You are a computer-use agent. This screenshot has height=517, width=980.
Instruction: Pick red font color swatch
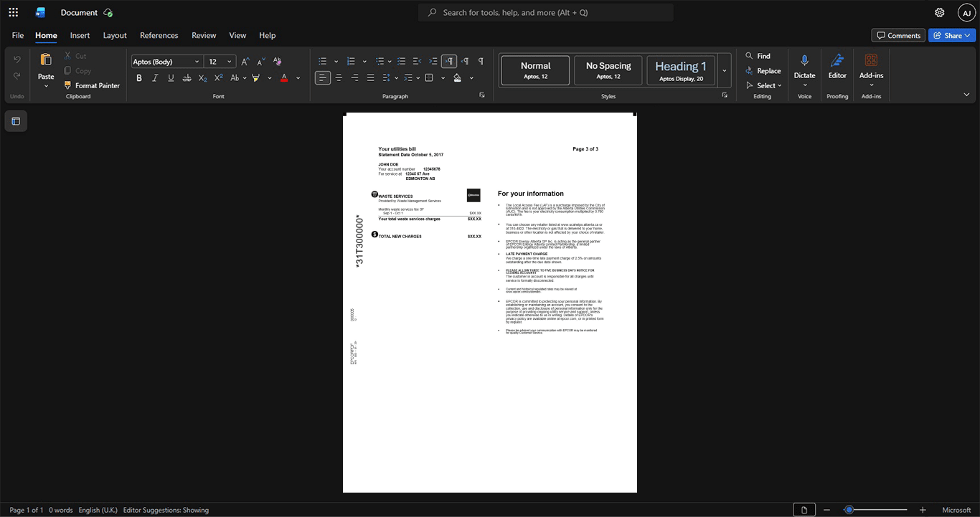pos(284,77)
